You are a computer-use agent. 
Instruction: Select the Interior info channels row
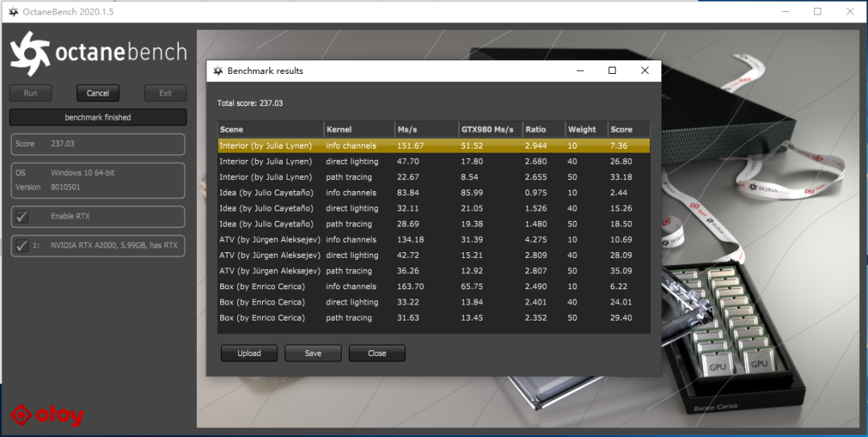[433, 146]
